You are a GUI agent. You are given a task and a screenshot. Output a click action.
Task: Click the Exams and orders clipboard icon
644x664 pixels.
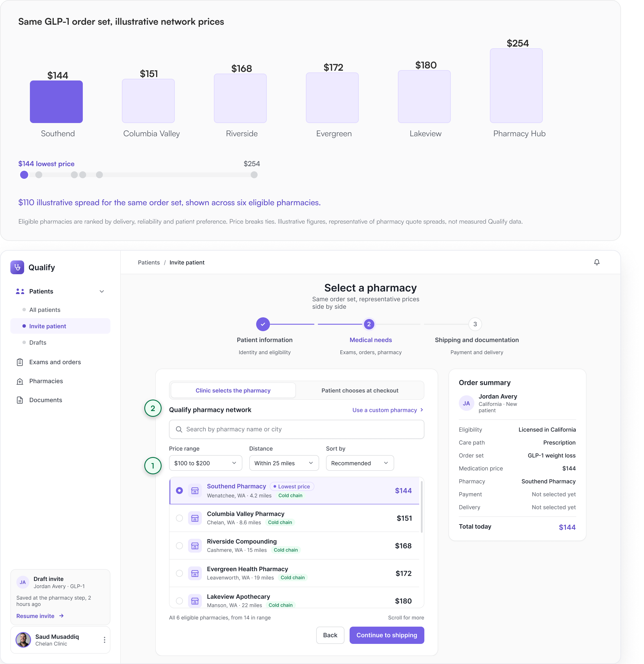click(20, 362)
